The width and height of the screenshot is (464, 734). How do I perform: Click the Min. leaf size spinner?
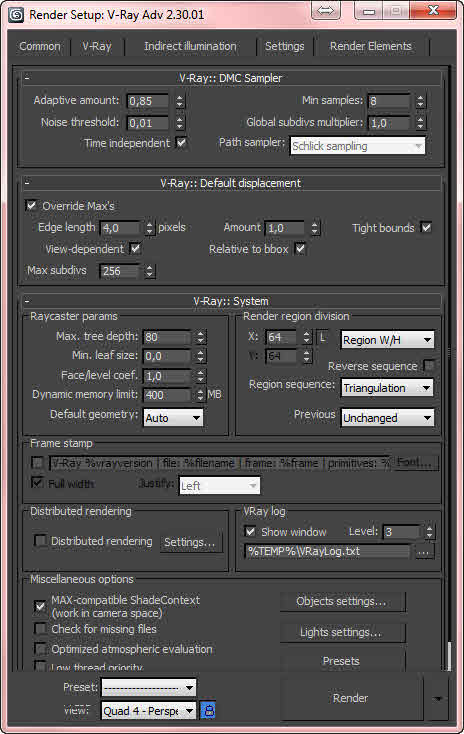coord(200,356)
